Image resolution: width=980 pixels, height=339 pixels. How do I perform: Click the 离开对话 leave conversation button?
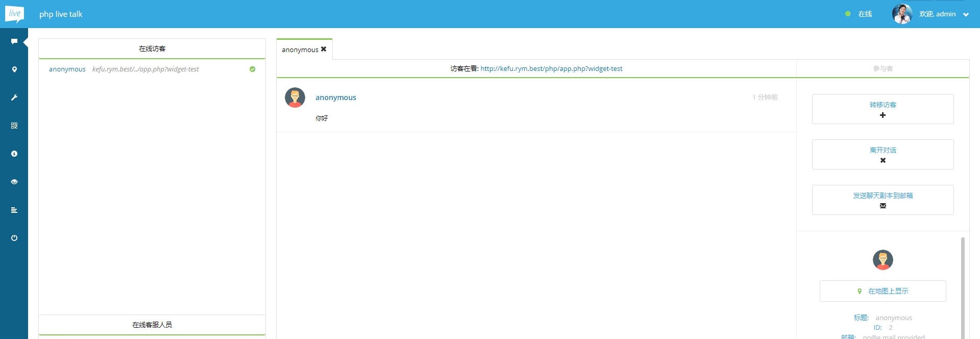coord(883,154)
